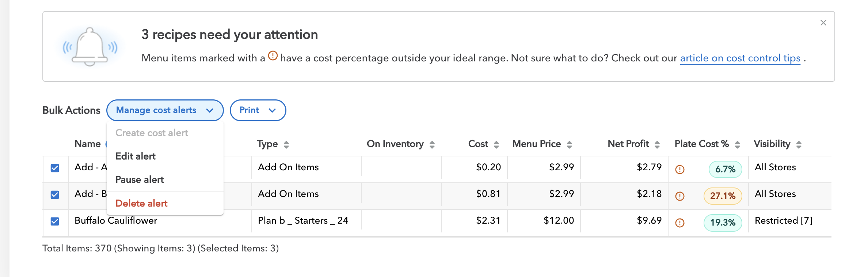Image resolution: width=868 pixels, height=277 pixels.
Task: Open the Print dropdown
Action: pos(258,110)
